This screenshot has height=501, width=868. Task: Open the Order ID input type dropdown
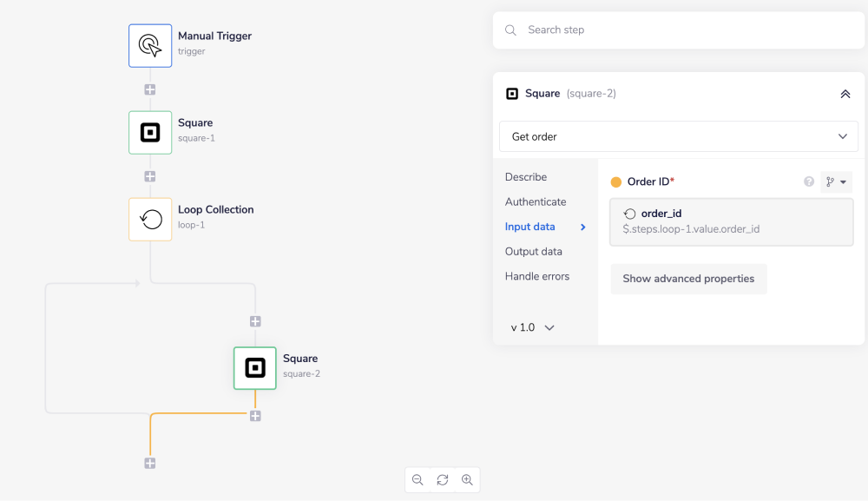point(837,181)
